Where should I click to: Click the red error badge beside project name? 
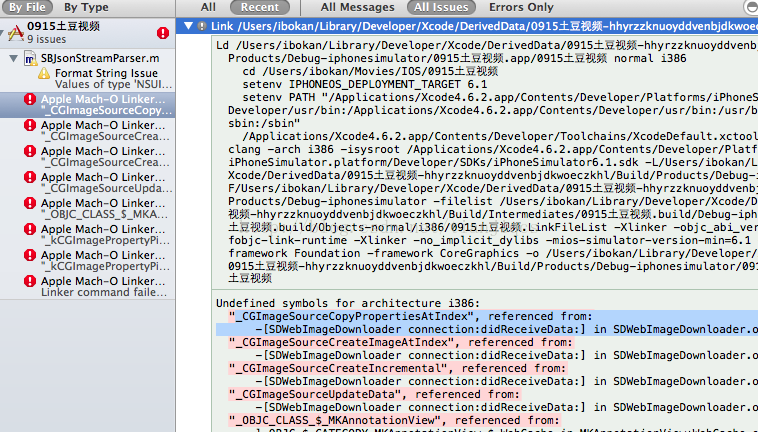[163, 33]
